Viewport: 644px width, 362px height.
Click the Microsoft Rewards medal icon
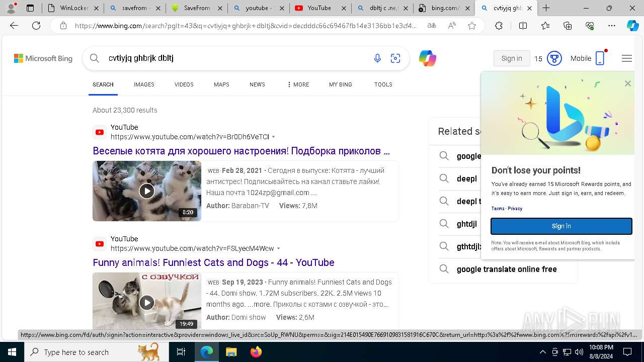pyautogui.click(x=554, y=58)
